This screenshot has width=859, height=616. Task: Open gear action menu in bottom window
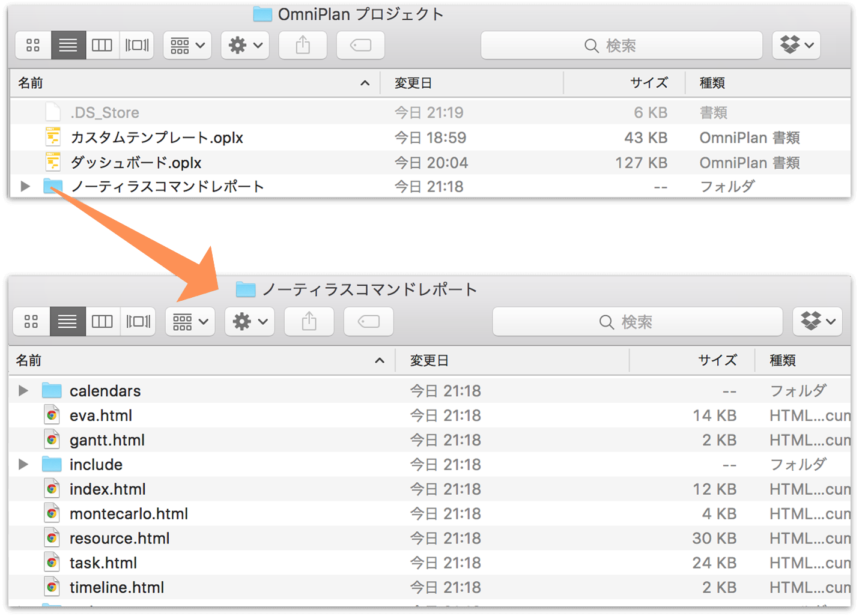(x=250, y=321)
